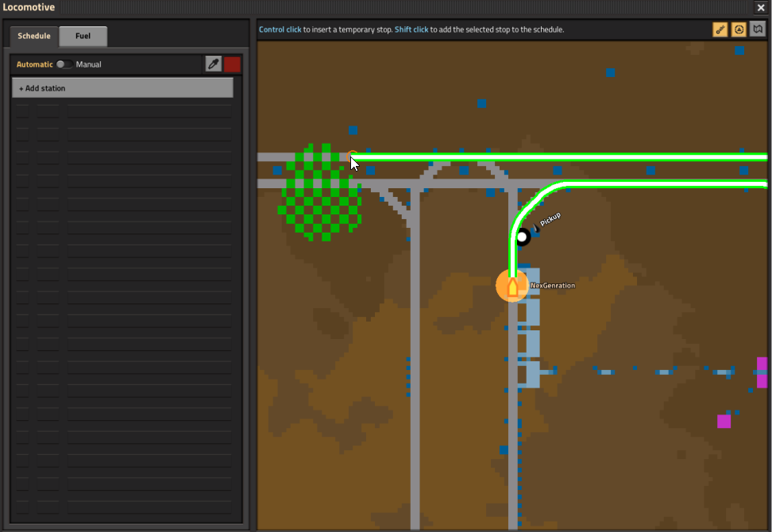Click the lower magenta square on map
This screenshot has height=532, width=772.
pyautogui.click(x=724, y=421)
